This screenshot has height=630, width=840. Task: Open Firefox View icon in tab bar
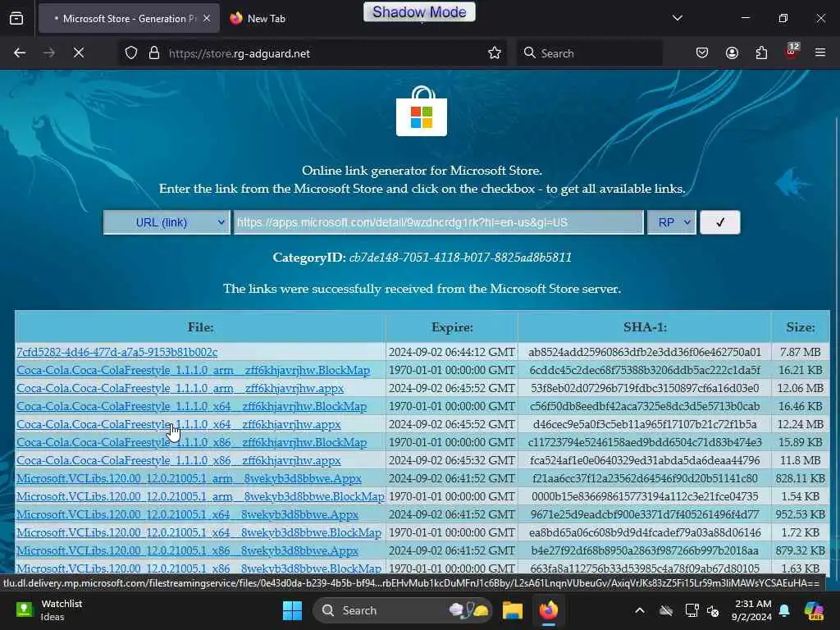[16, 19]
